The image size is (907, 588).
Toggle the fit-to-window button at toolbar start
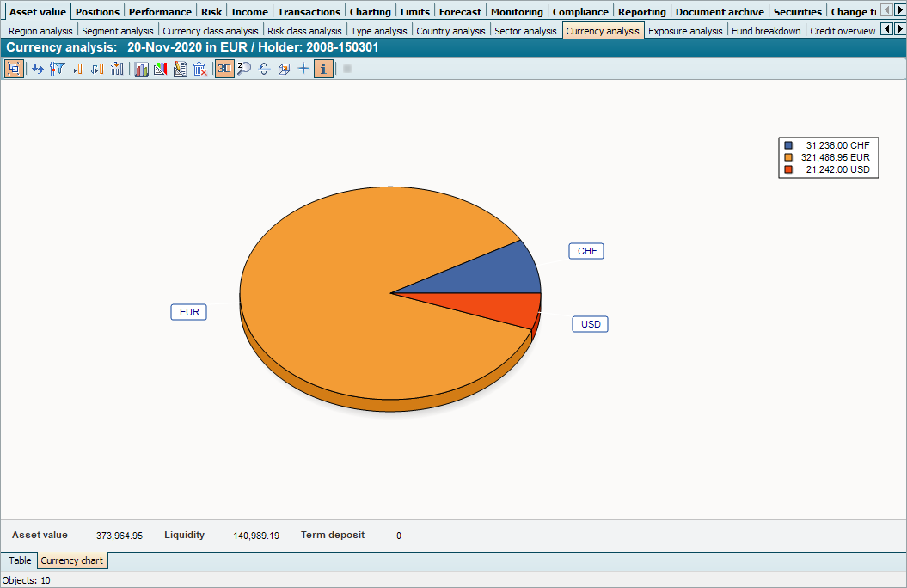14,69
